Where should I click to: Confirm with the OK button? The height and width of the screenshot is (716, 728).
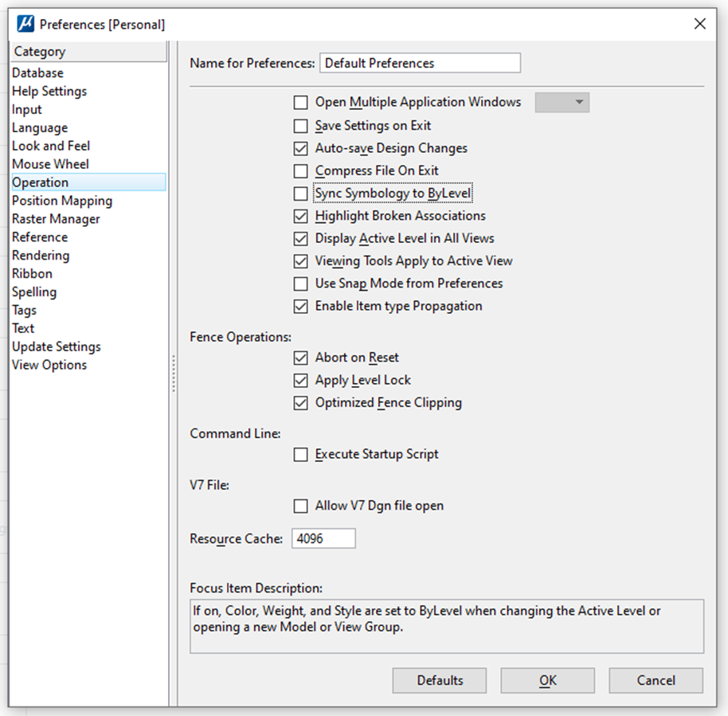[x=547, y=680]
